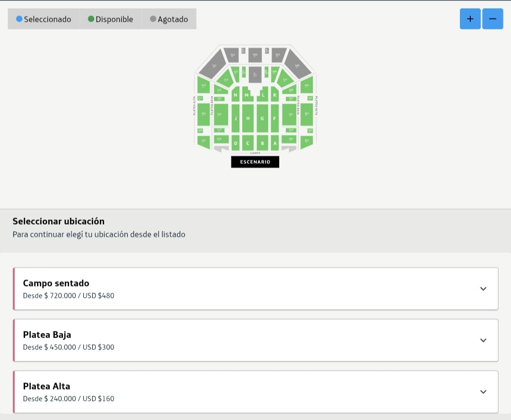Zoom out the seat map with minus button
Viewport: 511px width, 420px height.
tap(493, 19)
